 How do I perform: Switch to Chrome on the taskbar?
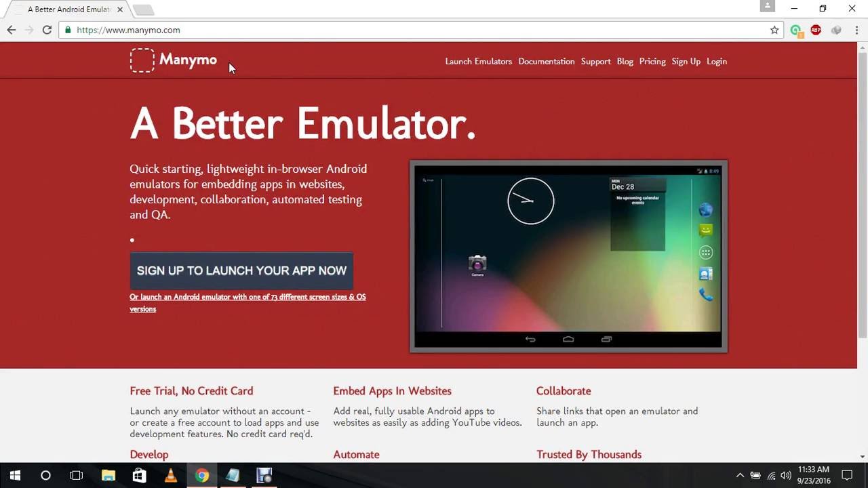pos(202,476)
